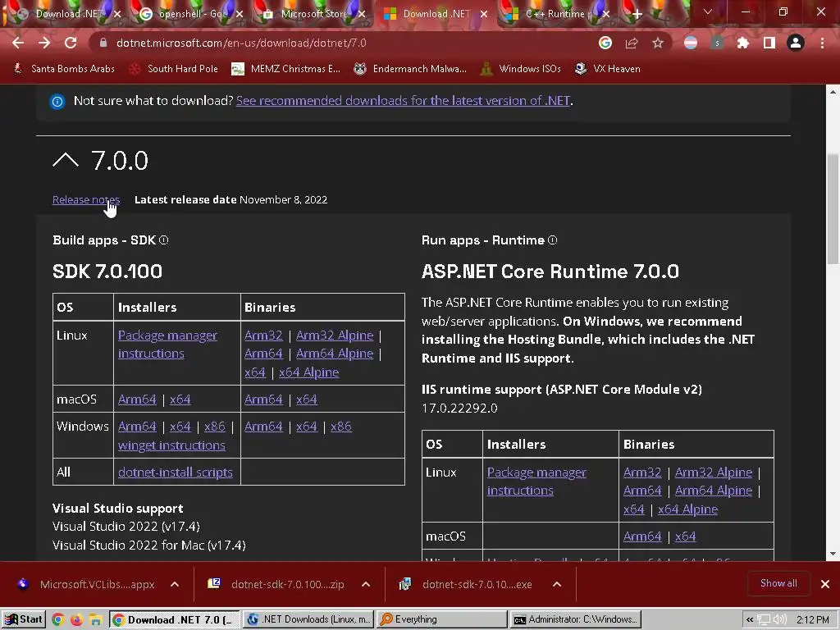This screenshot has height=630, width=840.
Task: Open SDK Linux Package manager instructions
Action: (167, 344)
